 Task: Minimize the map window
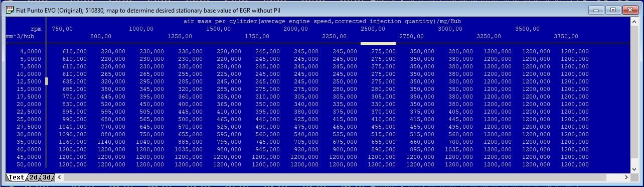click(x=596, y=10)
